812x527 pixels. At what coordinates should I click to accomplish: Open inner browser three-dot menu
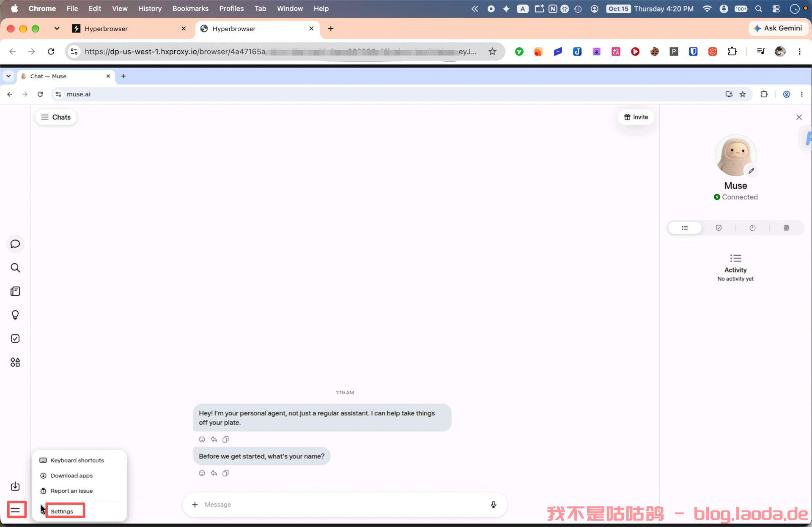[x=802, y=94]
